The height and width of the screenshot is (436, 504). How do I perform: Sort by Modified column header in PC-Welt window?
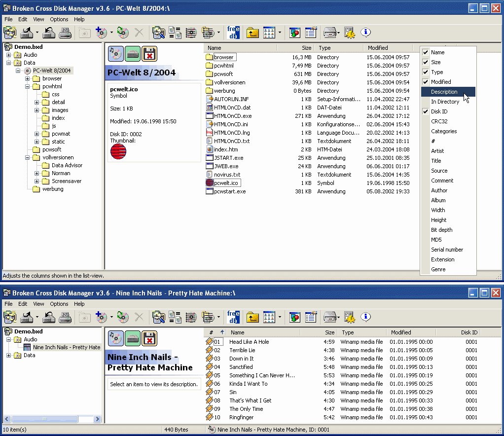[388, 48]
